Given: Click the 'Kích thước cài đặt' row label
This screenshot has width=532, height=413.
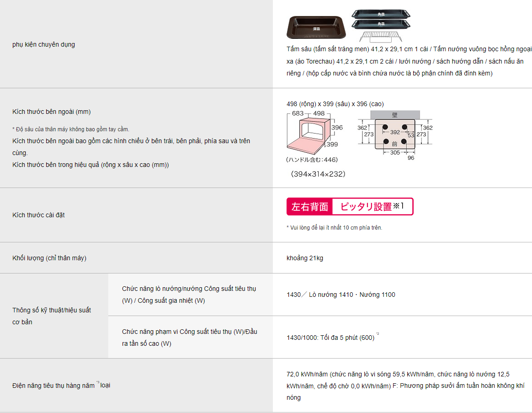Looking at the screenshot, I should click(38, 215).
